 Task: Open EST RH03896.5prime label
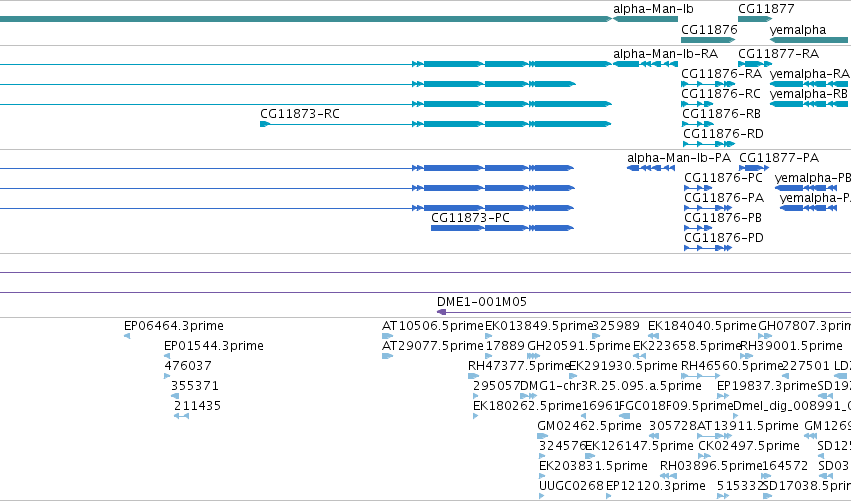pos(711,466)
